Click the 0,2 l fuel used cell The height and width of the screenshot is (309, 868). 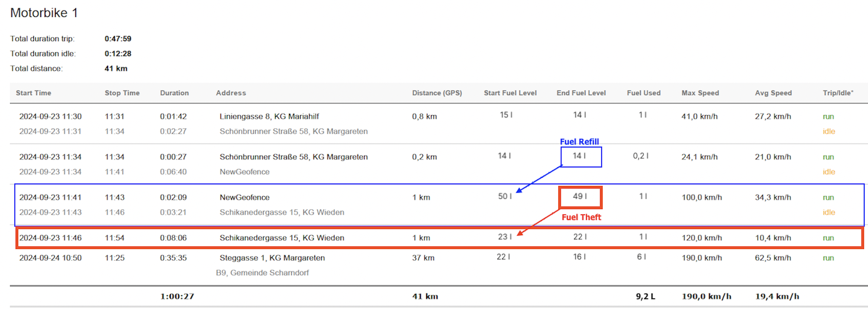click(x=640, y=155)
